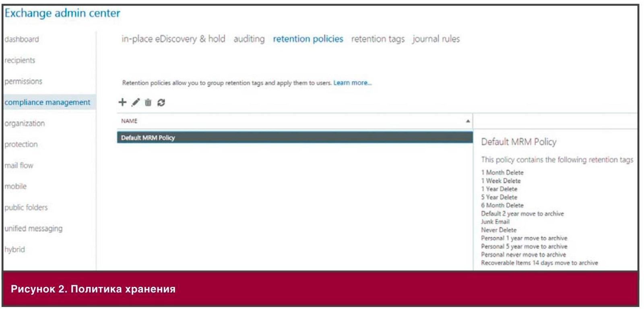Navigate to mail flow

click(x=19, y=165)
